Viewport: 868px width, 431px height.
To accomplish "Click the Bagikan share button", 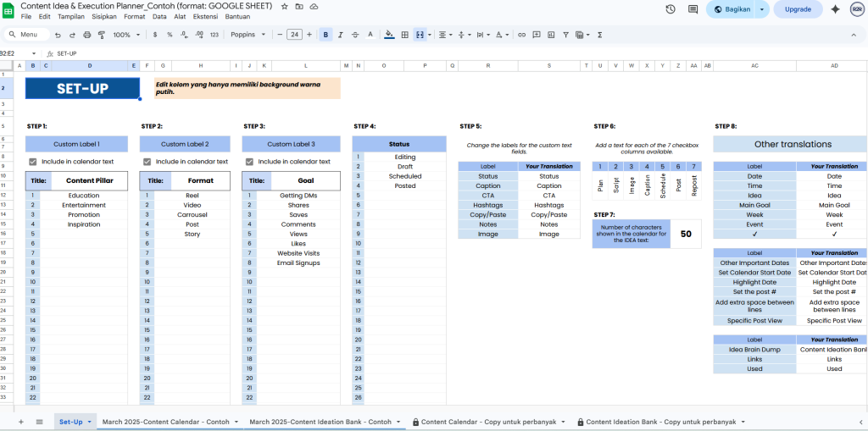I will point(732,9).
